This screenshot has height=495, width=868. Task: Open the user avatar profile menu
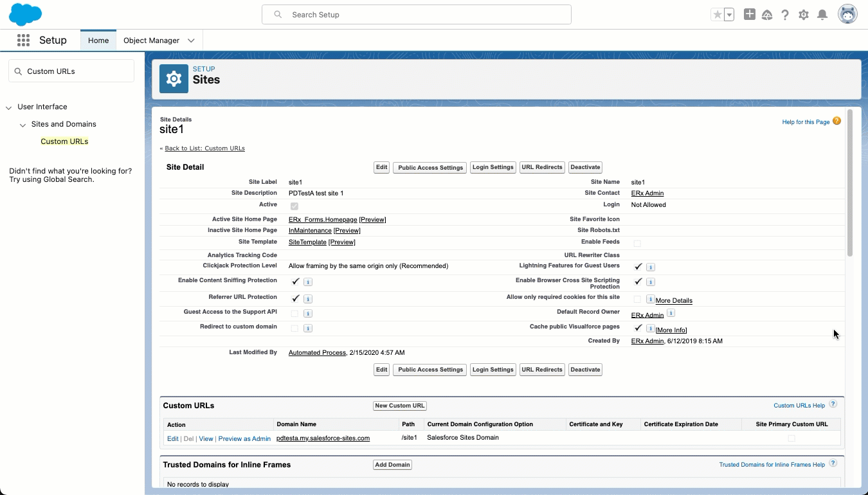(x=847, y=14)
